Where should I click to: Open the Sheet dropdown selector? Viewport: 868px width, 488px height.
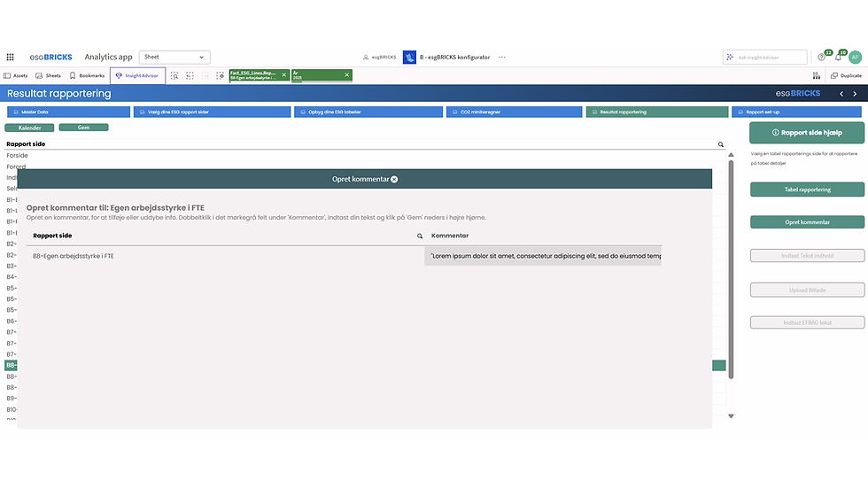pos(174,57)
